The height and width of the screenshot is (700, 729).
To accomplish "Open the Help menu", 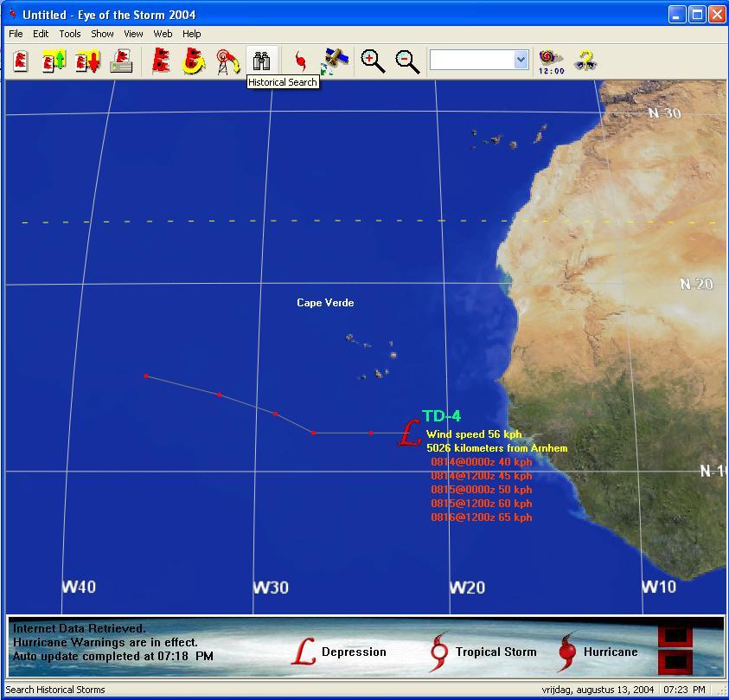I will click(192, 34).
